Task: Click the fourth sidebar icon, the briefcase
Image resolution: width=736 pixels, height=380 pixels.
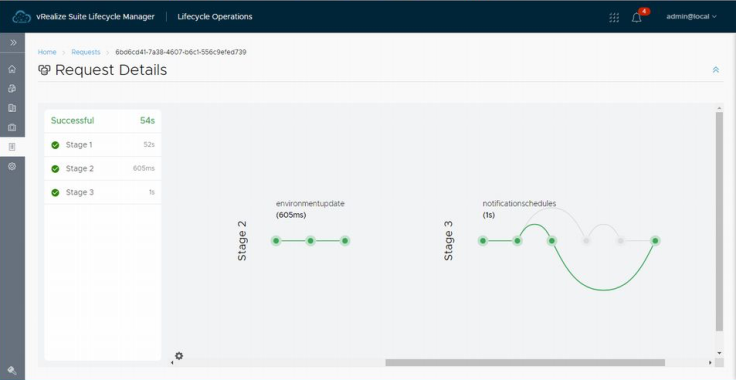Action: [12, 127]
